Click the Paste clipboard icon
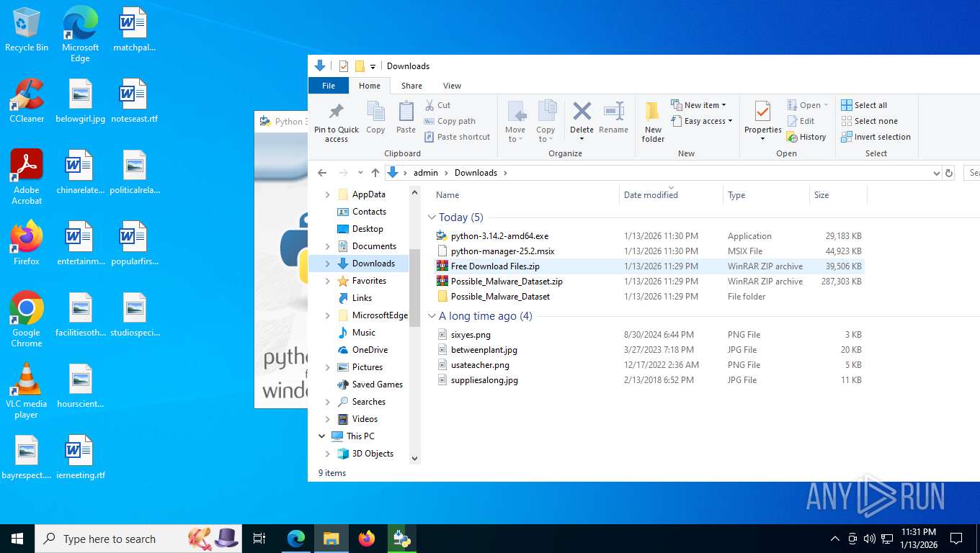 406,112
